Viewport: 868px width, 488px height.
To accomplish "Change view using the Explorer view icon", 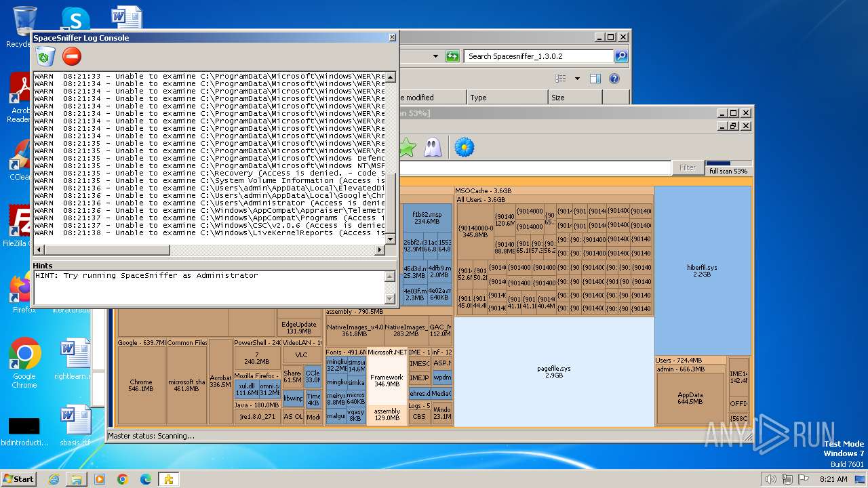I will tap(560, 79).
